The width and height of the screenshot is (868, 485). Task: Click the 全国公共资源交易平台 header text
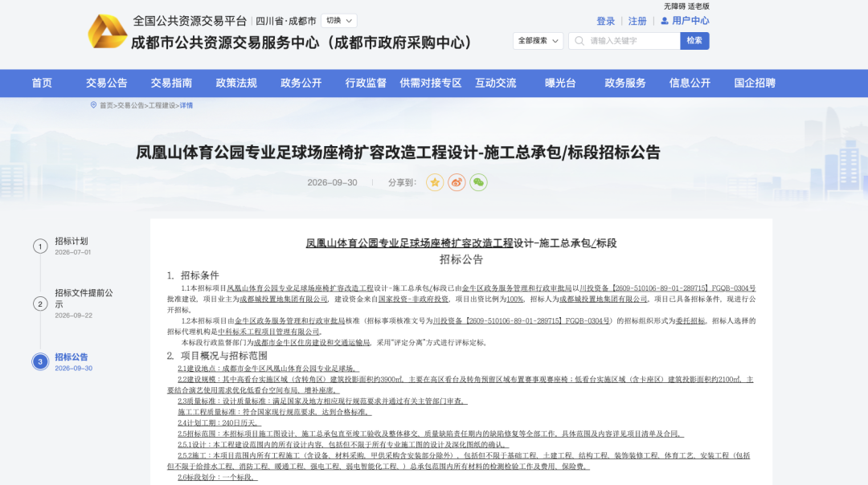click(190, 21)
